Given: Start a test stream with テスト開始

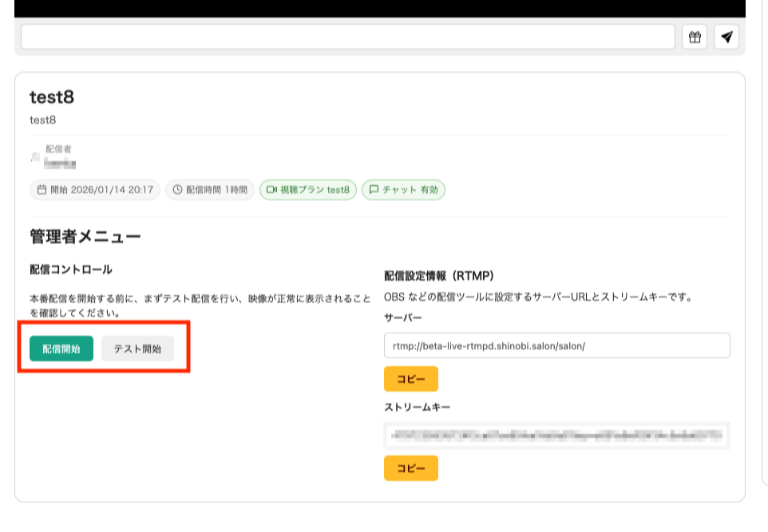Looking at the screenshot, I should click(137, 349).
